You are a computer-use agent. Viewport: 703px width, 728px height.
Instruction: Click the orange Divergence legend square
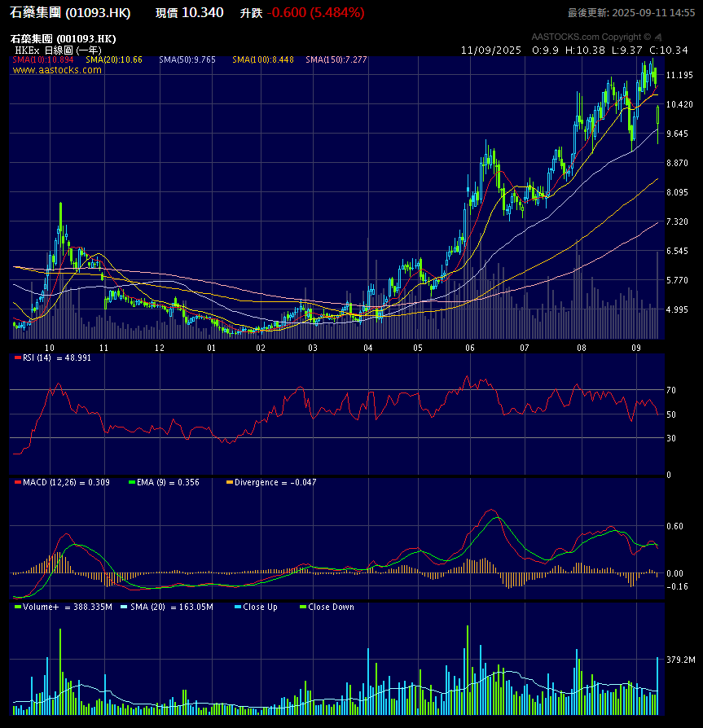230,482
